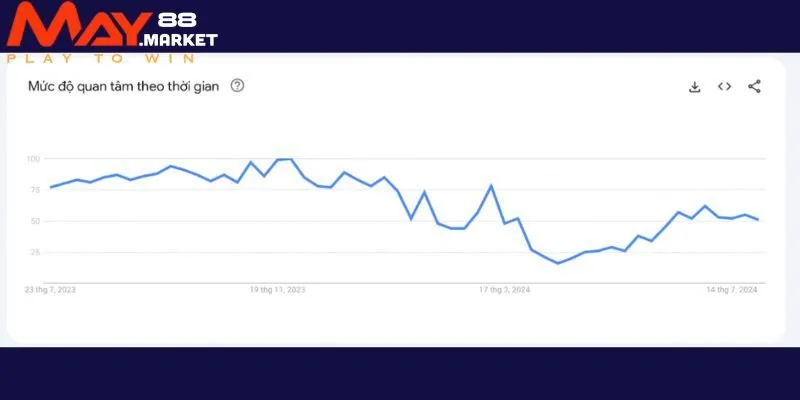Viewport: 800px width, 400px height.
Task: Download the chart data as CSV
Action: tap(695, 87)
